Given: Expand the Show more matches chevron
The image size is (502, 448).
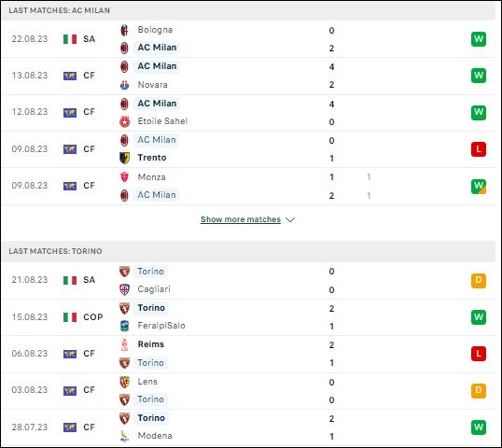Looking at the screenshot, I should pyautogui.click(x=290, y=219).
